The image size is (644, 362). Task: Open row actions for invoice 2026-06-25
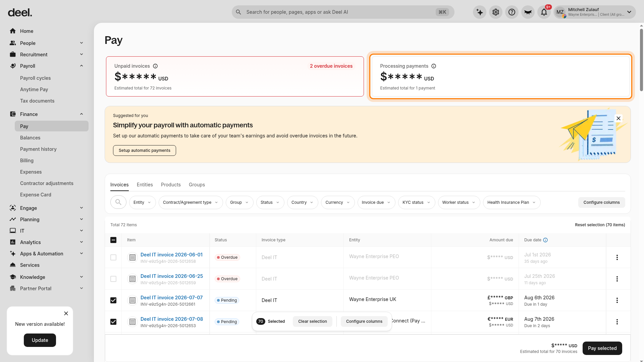pos(617,279)
